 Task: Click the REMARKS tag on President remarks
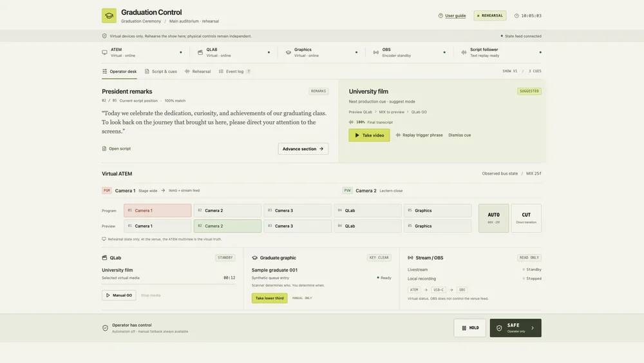coord(318,92)
